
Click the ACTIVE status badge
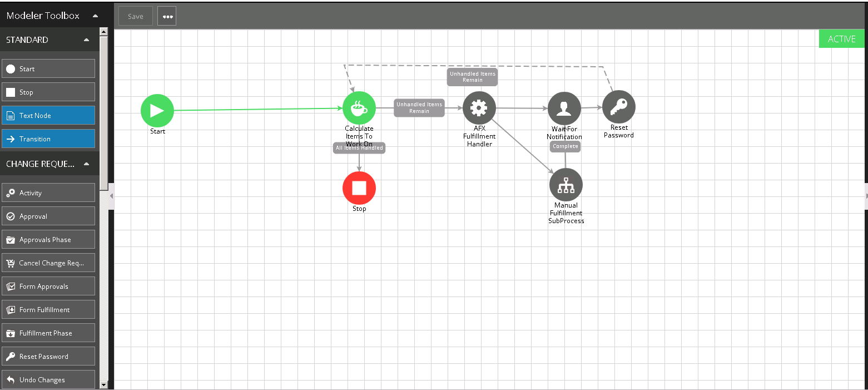pos(841,39)
